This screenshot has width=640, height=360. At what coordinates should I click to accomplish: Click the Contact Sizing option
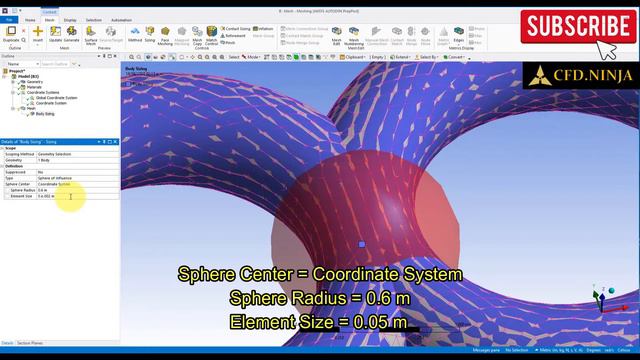point(236,29)
